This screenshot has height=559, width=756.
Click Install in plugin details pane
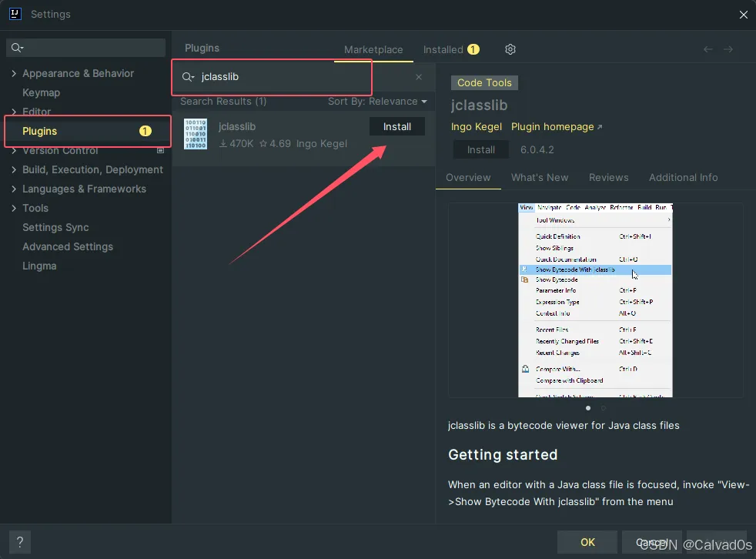480,149
